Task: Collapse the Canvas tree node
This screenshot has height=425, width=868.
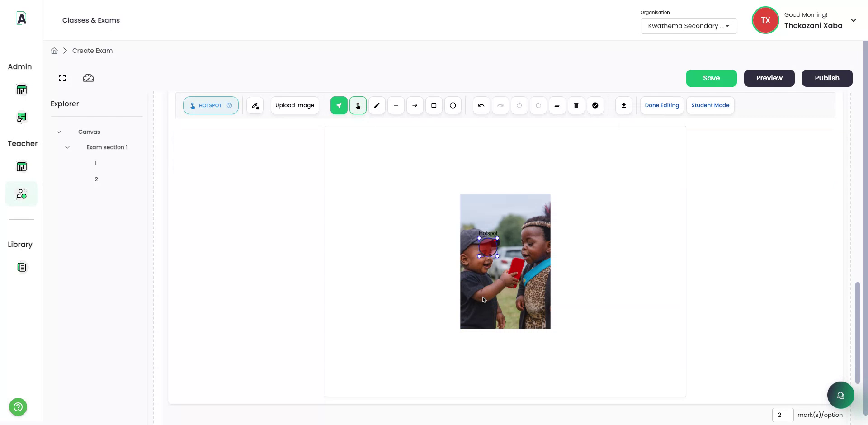Action: point(59,132)
